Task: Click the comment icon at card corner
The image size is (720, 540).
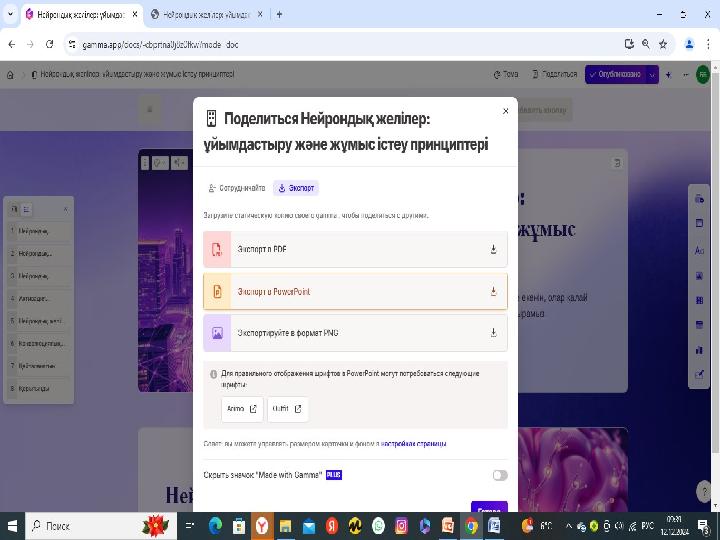Action: coord(617,163)
